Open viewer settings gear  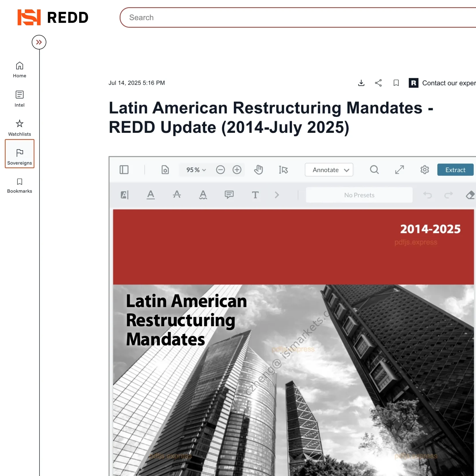click(x=424, y=170)
